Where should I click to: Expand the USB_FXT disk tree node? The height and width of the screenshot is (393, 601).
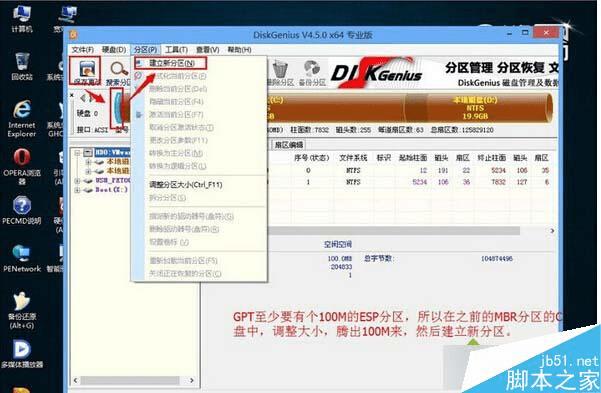click(77, 180)
